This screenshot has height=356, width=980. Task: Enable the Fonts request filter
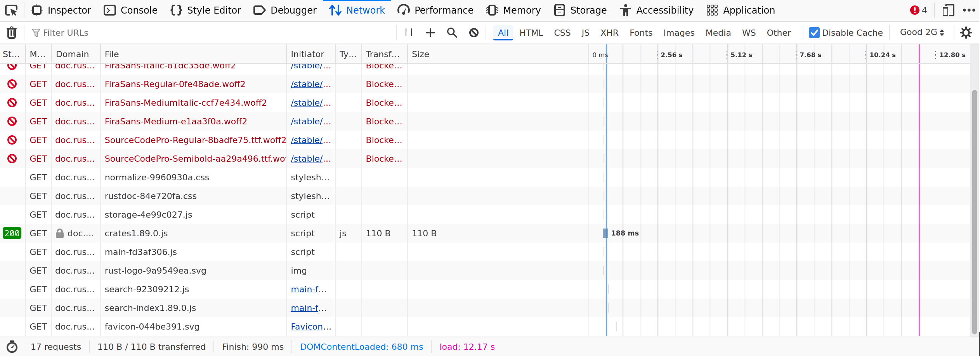pos(640,33)
